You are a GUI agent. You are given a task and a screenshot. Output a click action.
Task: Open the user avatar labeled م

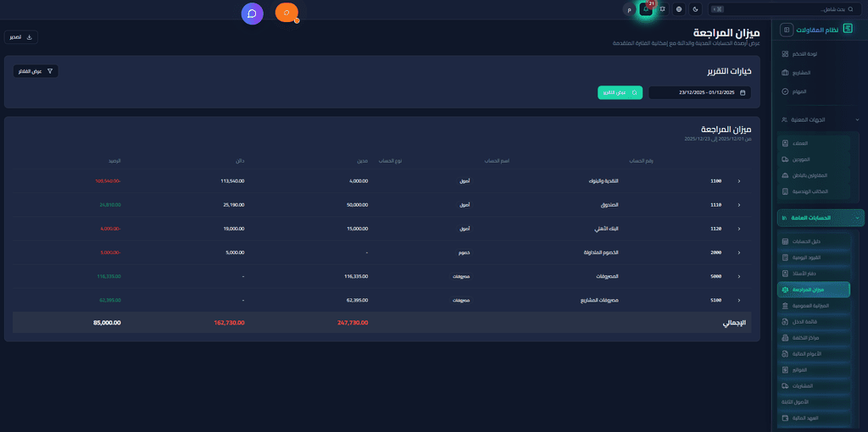[629, 9]
